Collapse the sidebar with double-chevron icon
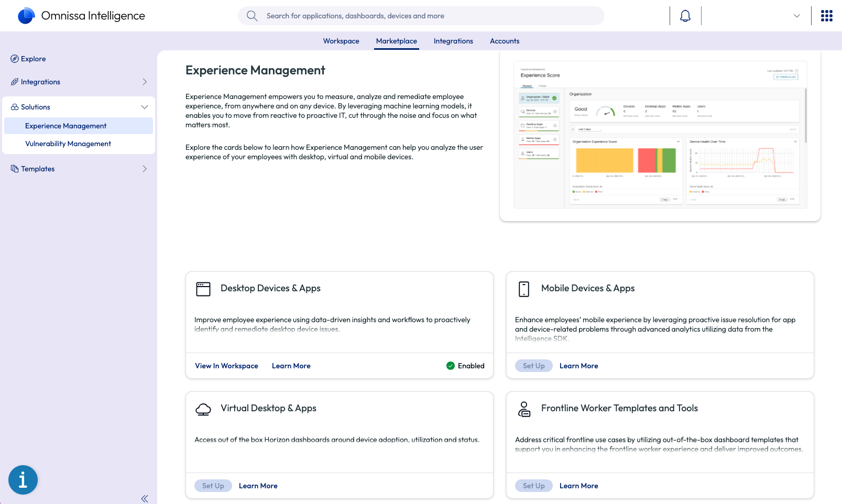The image size is (842, 504). click(x=145, y=499)
